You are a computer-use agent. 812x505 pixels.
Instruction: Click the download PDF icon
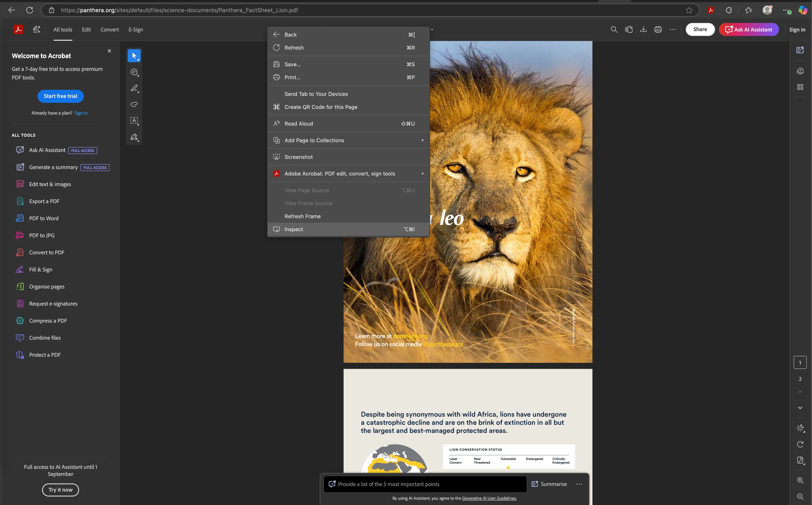point(643,29)
